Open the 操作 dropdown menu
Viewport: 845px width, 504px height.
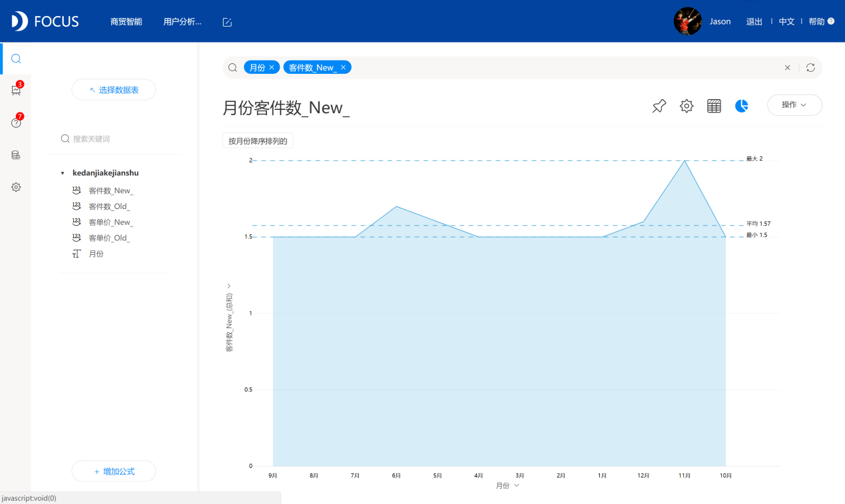point(794,105)
